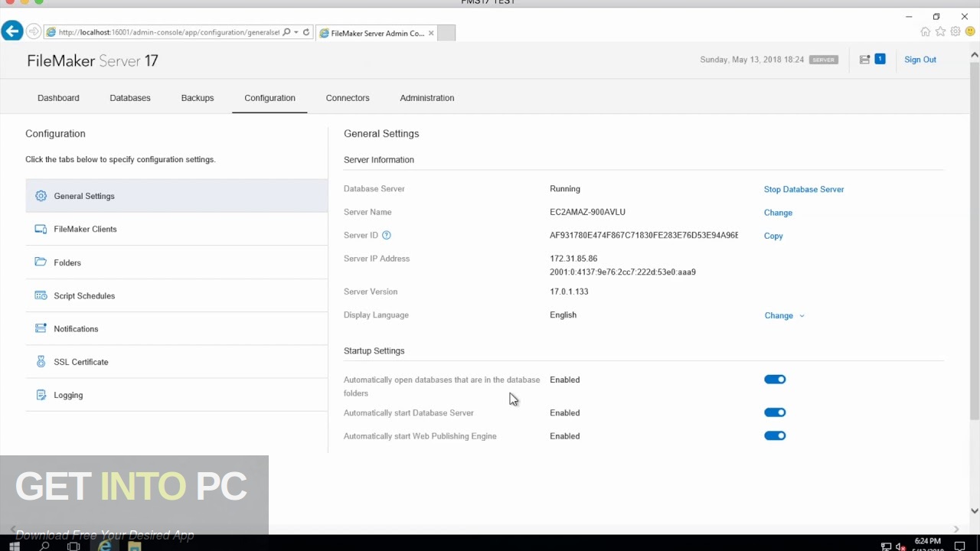This screenshot has height=551, width=980.
Task: Click Change next to Server Name
Action: click(778, 213)
